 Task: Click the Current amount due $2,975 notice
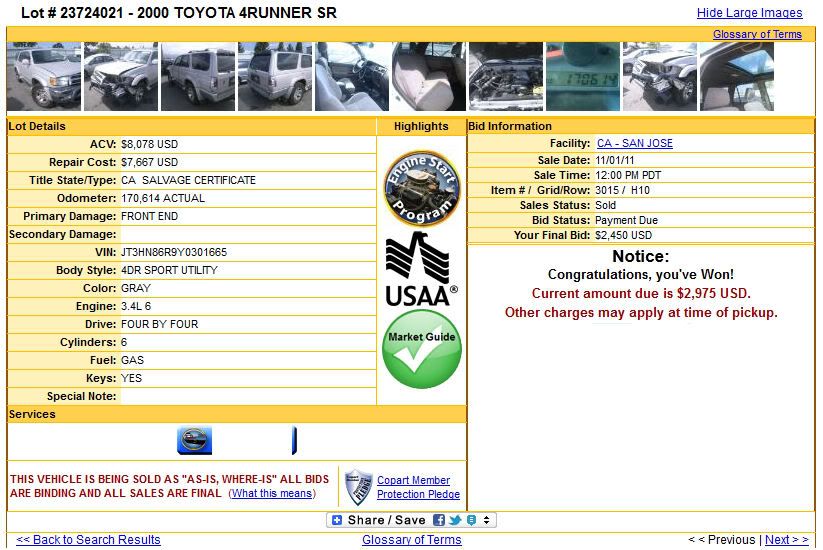pyautogui.click(x=641, y=293)
